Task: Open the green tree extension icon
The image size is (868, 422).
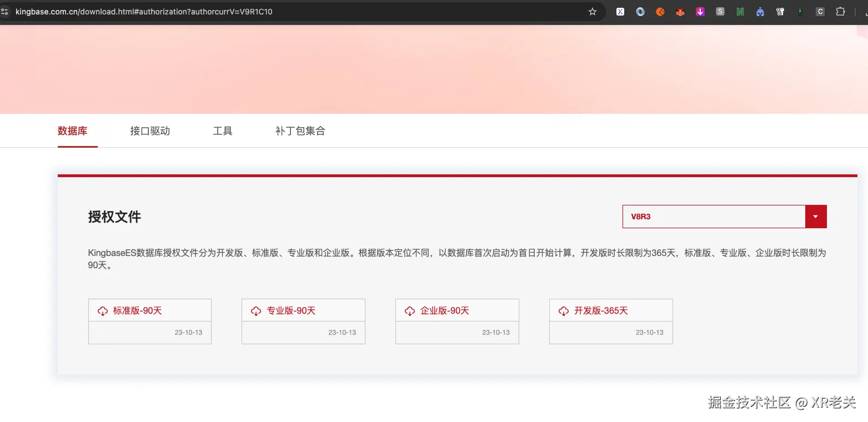Action: click(800, 12)
